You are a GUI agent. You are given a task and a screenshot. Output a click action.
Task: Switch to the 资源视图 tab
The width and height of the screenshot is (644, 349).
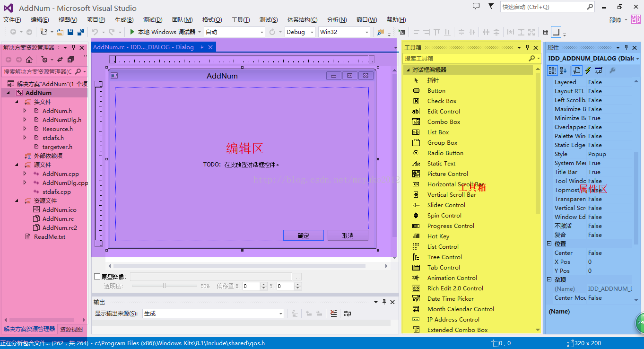tap(71, 329)
